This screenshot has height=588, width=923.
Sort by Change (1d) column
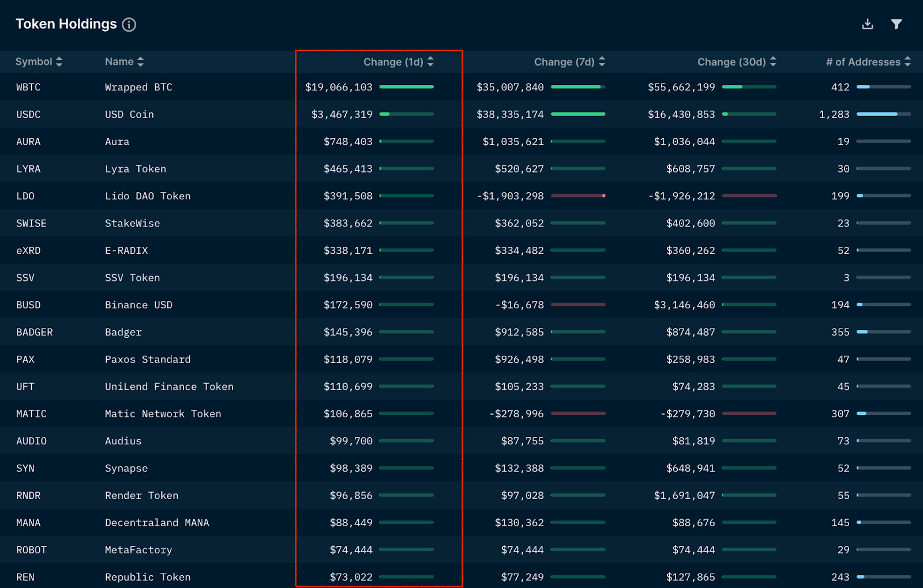coord(399,62)
